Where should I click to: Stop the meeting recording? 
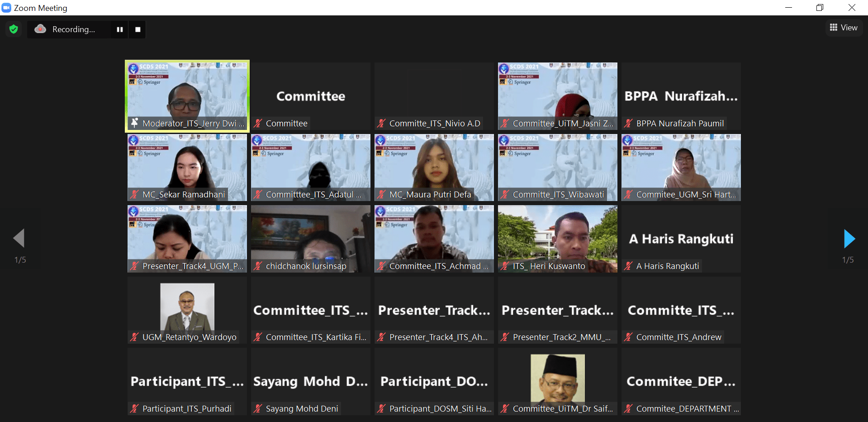138,29
